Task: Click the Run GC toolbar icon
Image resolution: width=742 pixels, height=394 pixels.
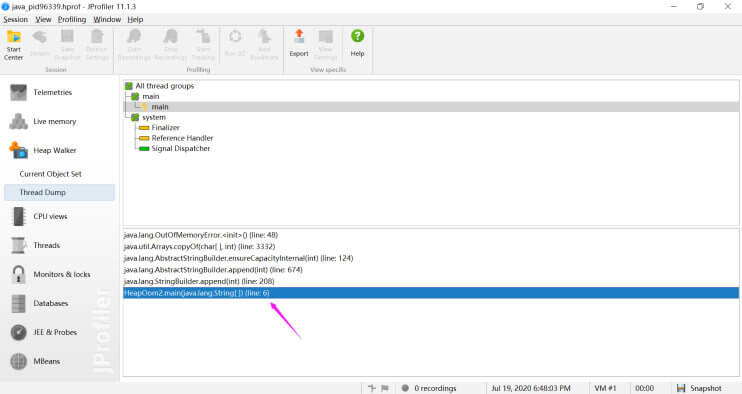Action: coord(235,44)
